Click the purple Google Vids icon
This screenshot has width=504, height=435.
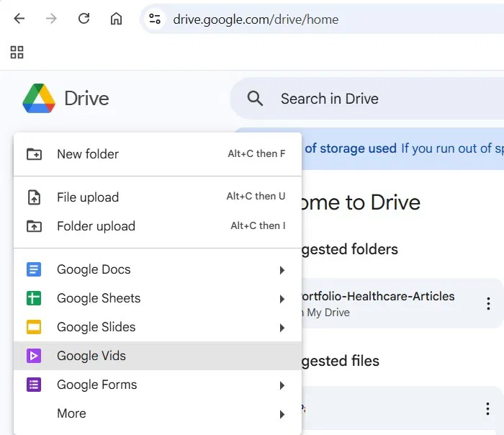pyautogui.click(x=34, y=356)
